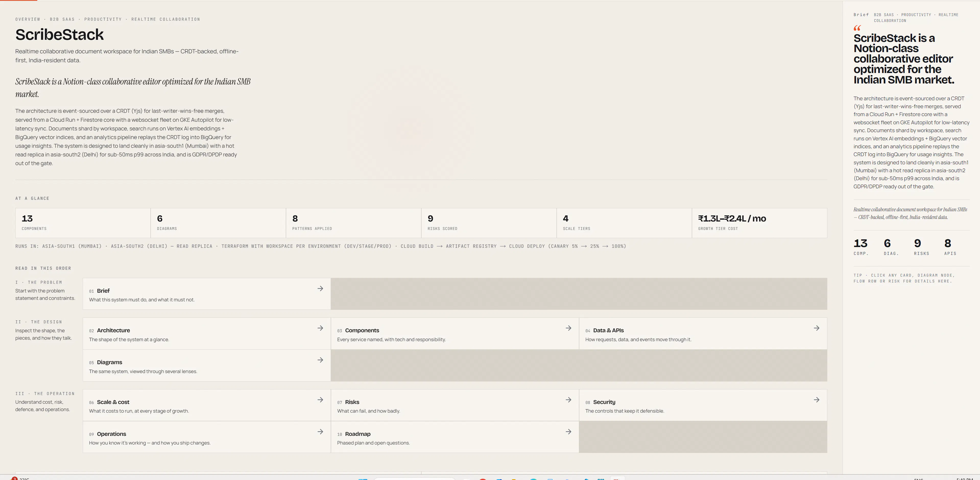The image size is (980, 480).
Task: Click the ScribeStack page title
Action: click(59, 35)
